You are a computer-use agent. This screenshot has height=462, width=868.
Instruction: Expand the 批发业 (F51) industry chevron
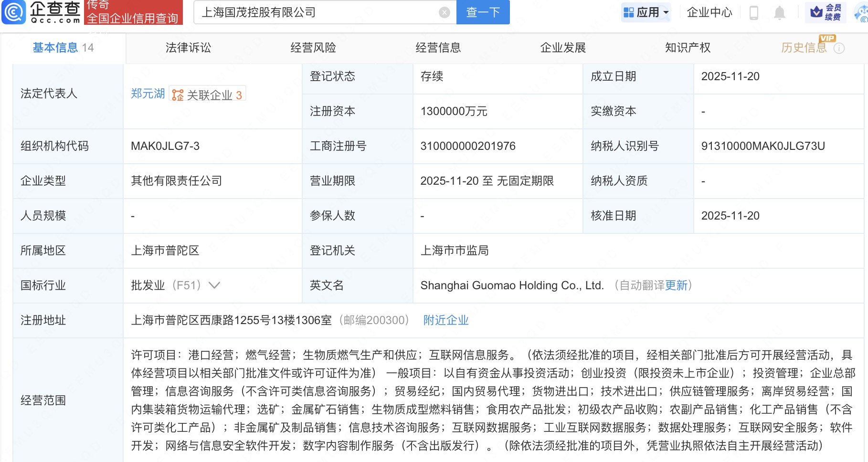tap(214, 285)
